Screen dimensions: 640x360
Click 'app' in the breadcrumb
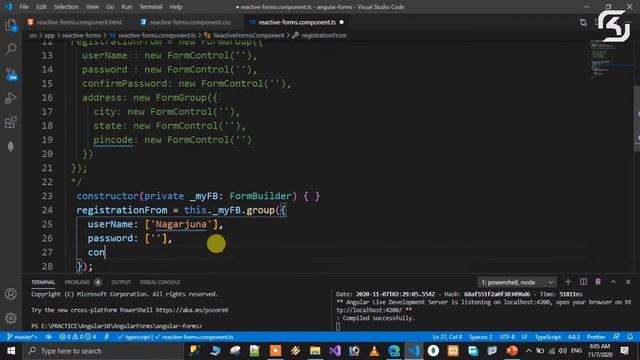click(x=49, y=36)
